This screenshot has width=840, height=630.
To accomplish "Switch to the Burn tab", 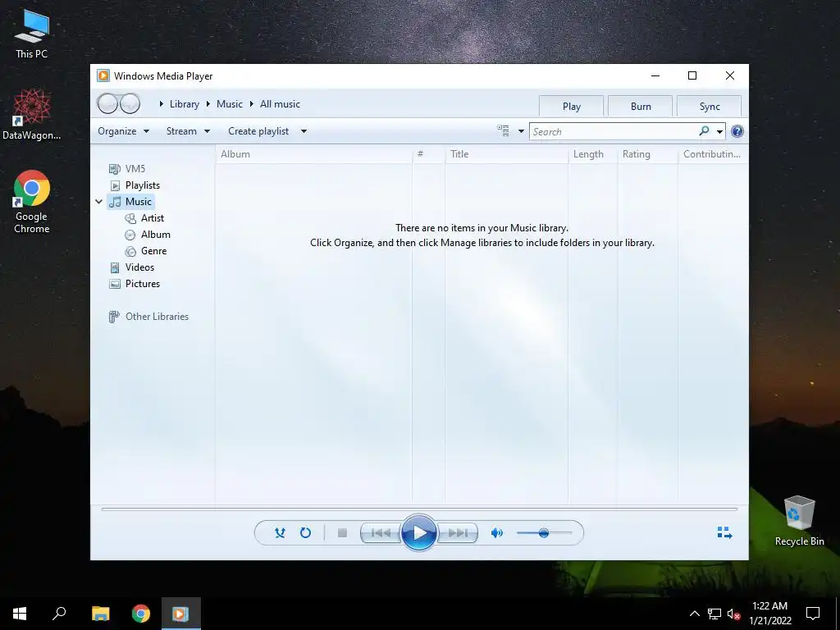I will tap(640, 106).
